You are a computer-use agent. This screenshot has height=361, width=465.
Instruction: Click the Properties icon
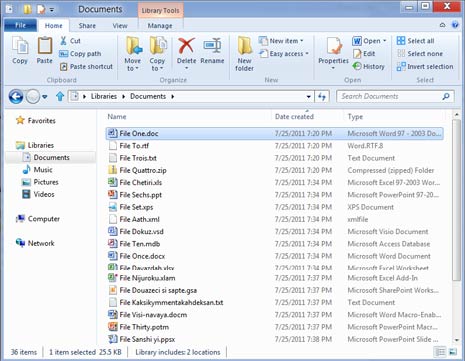tap(333, 47)
